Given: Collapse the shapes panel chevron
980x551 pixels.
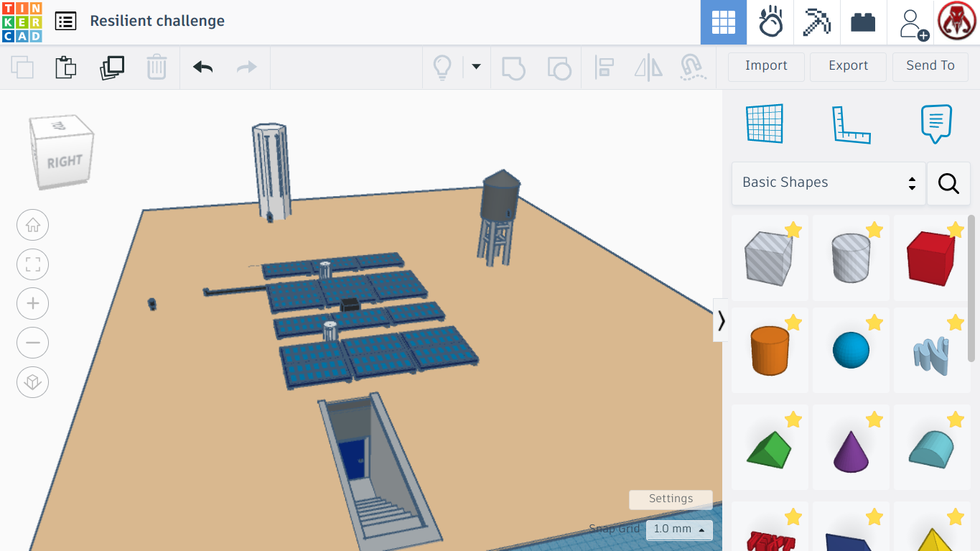Looking at the screenshot, I should [x=721, y=320].
